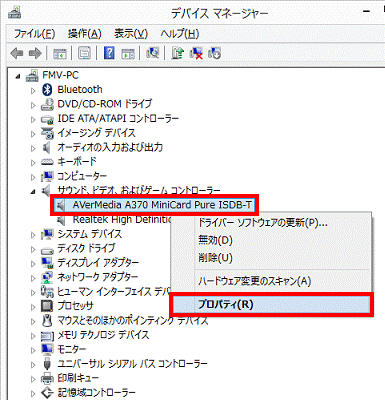The width and height of the screenshot is (385, 400).
Task: Select the プロセッサ category label
Action: 75,306
